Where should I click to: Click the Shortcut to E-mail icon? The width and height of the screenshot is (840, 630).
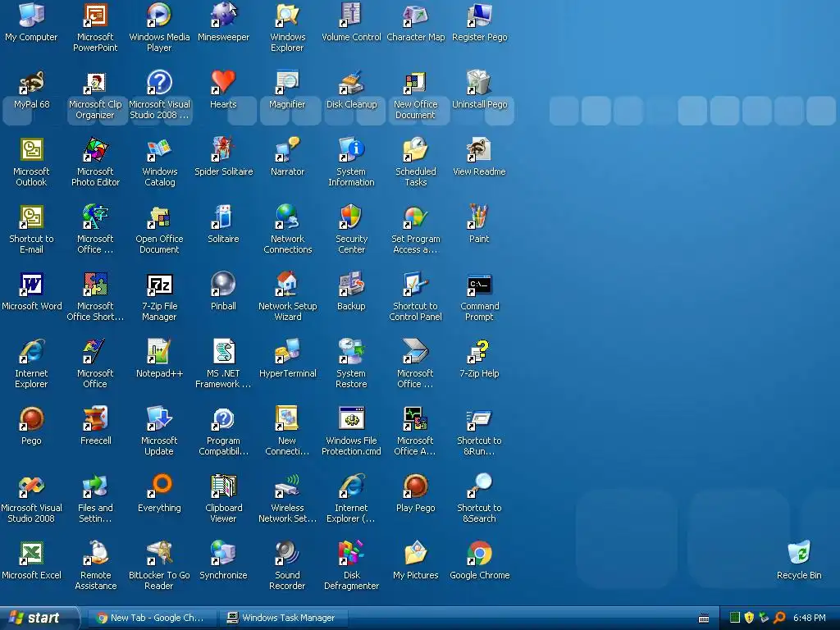pos(31,217)
